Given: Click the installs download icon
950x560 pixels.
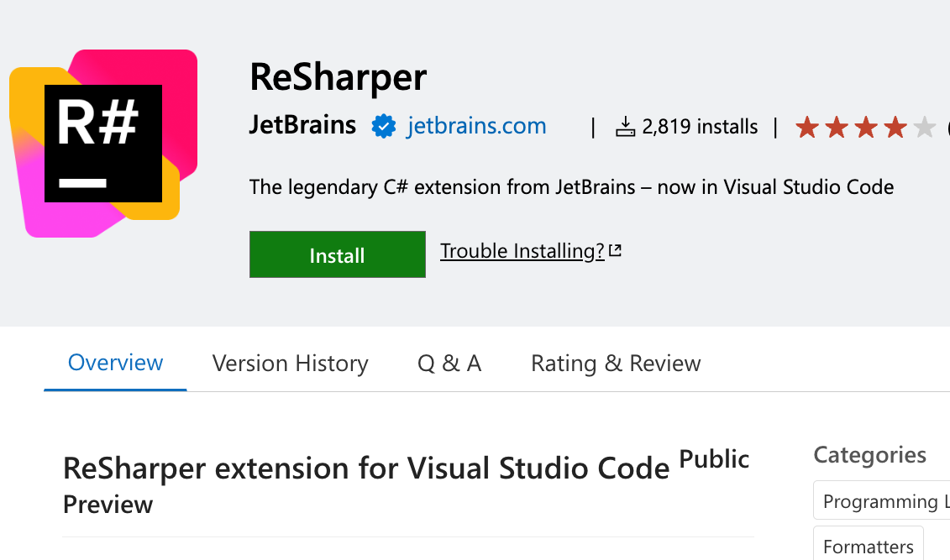Looking at the screenshot, I should [626, 125].
